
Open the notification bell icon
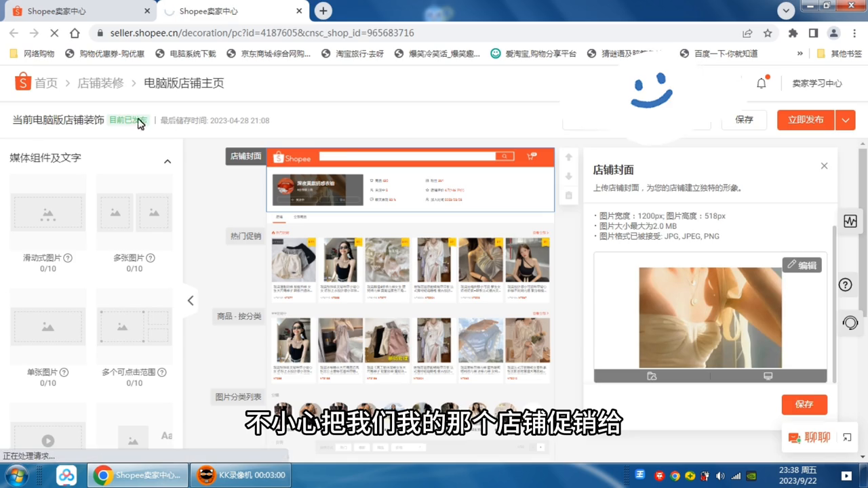click(761, 83)
